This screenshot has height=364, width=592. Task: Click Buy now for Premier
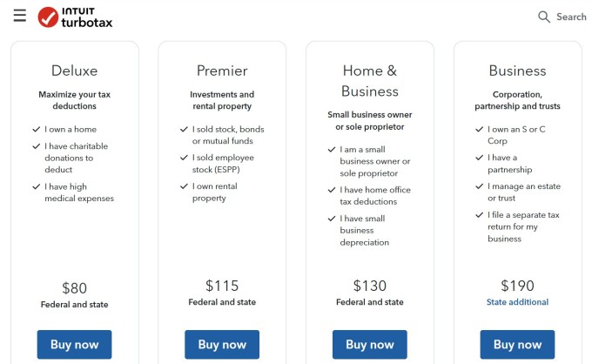(222, 344)
